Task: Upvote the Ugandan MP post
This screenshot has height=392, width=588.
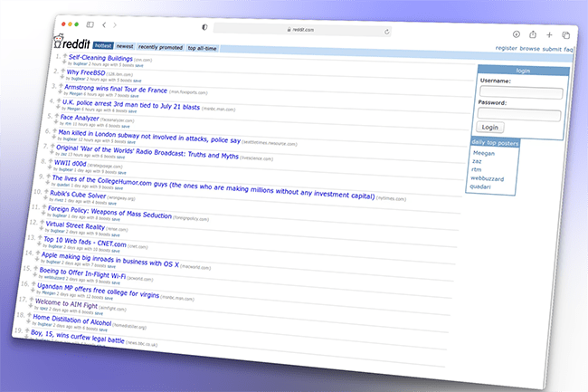Action: pos(33,284)
